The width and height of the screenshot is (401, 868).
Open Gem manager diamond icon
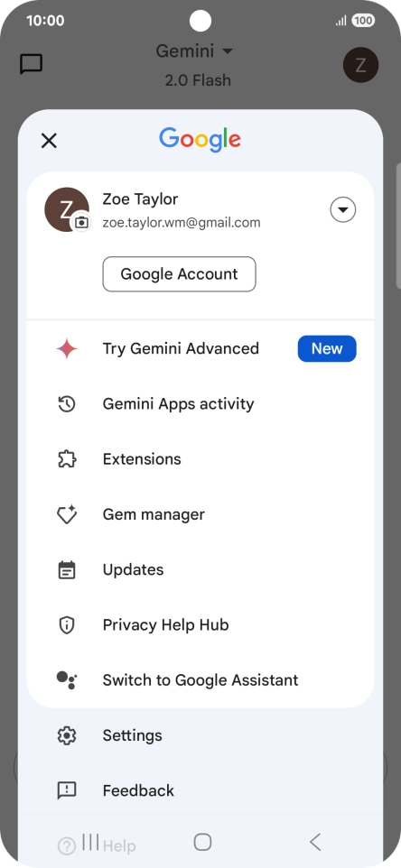click(67, 515)
